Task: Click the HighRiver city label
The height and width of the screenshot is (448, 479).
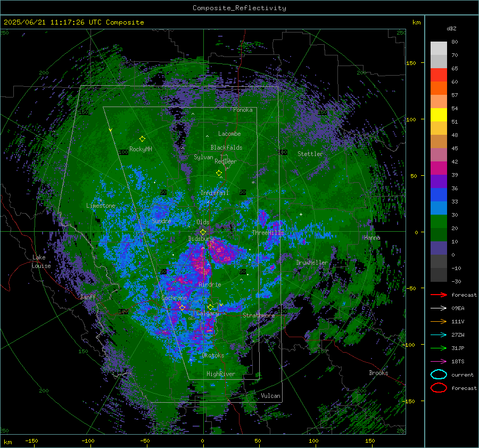Action: click(221, 374)
